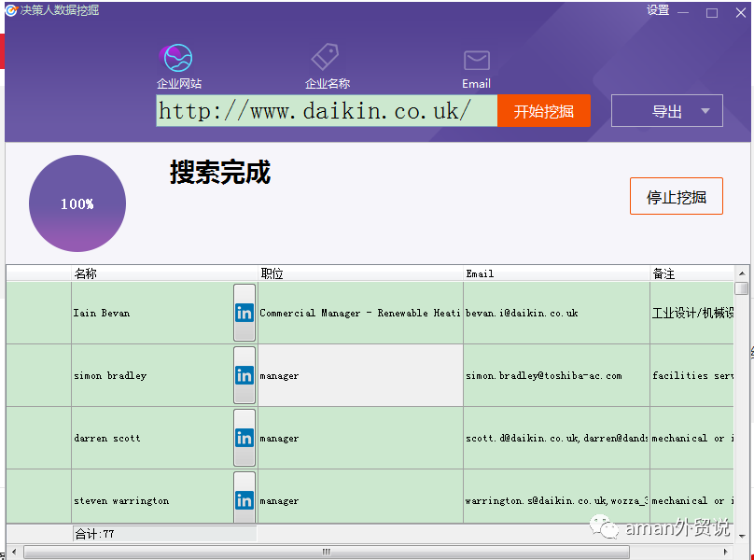
Task: Select the facilities serv remark cell
Action: coord(692,375)
